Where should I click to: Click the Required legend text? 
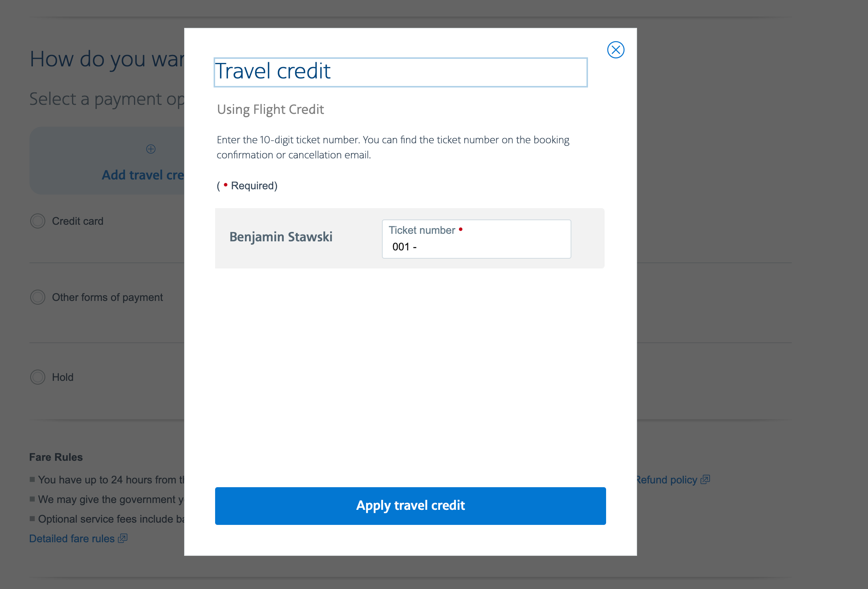click(254, 186)
